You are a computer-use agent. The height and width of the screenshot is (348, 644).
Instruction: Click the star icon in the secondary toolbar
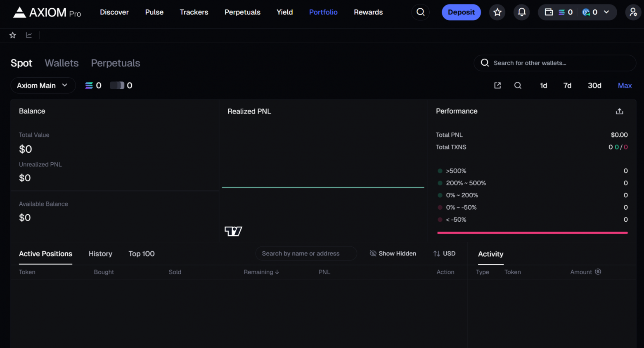click(x=12, y=35)
